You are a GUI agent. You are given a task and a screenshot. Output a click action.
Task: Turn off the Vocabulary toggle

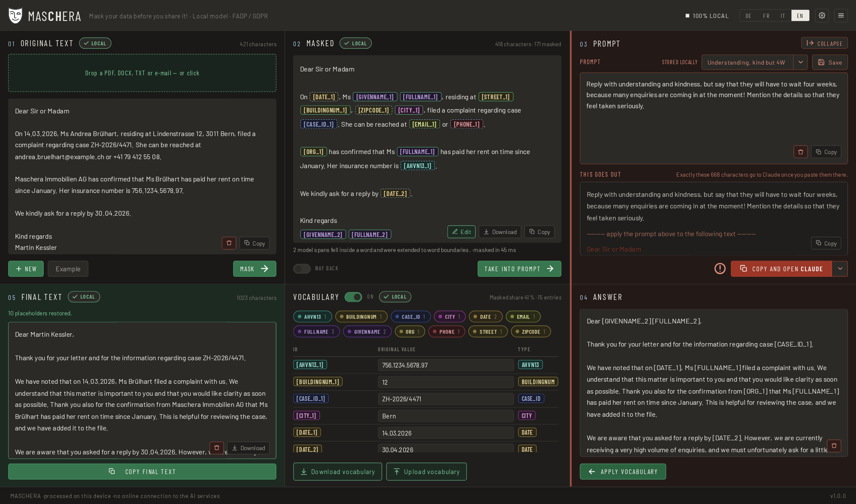[353, 297]
